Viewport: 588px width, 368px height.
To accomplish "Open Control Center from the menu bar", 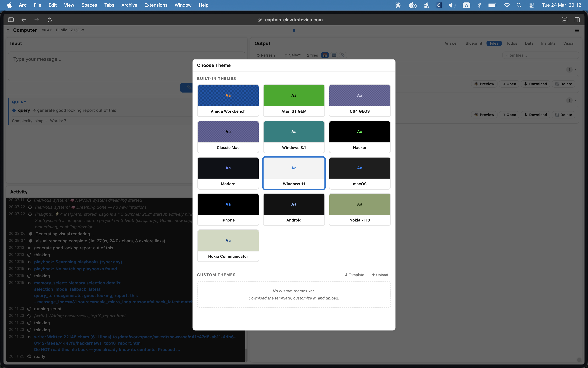I will [x=532, y=5].
